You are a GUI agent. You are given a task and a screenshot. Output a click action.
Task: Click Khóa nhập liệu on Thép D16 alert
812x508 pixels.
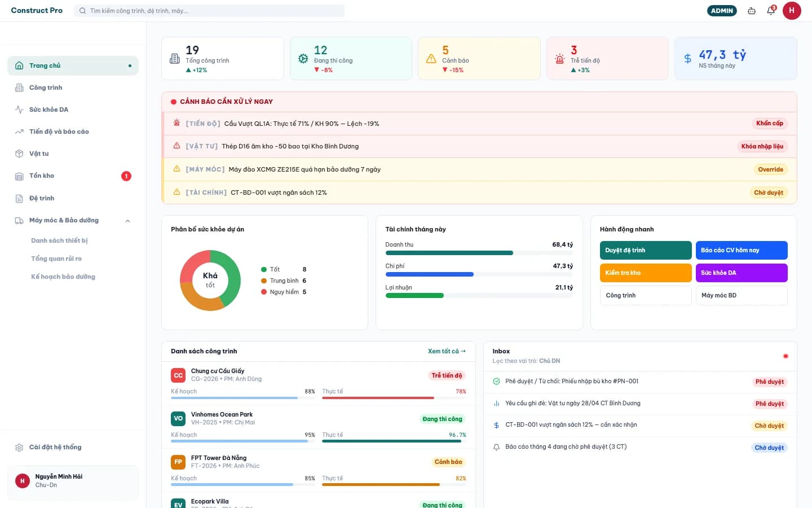click(762, 146)
